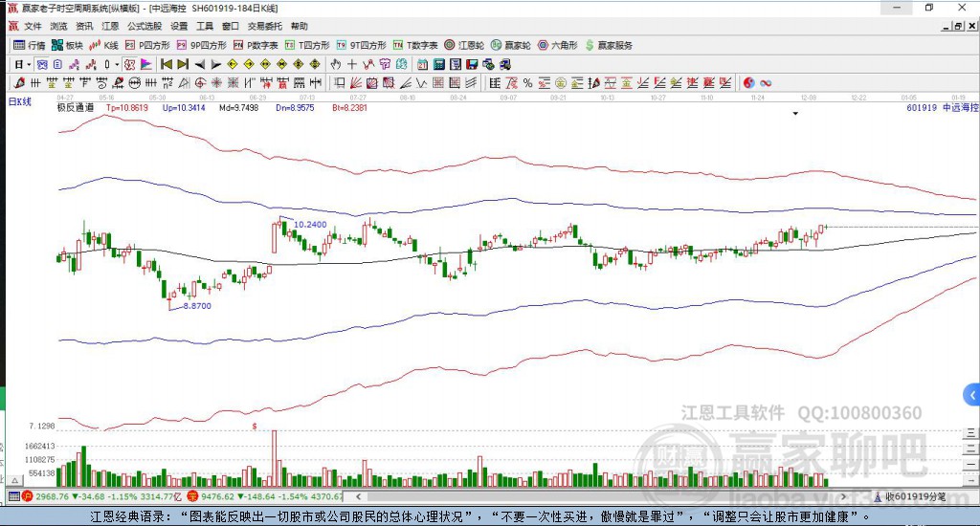Click the fan lines drawing icon
This screenshot has height=526, width=980.
coord(356,82)
